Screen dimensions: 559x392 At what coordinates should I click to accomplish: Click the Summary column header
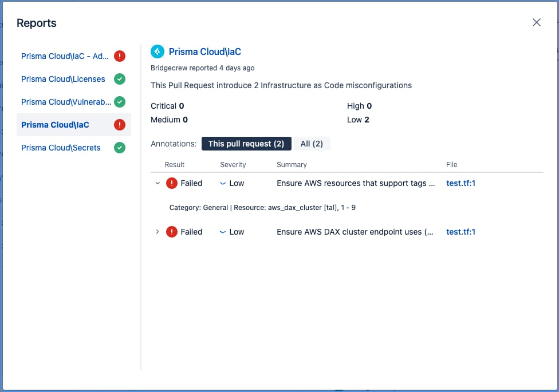(x=292, y=165)
